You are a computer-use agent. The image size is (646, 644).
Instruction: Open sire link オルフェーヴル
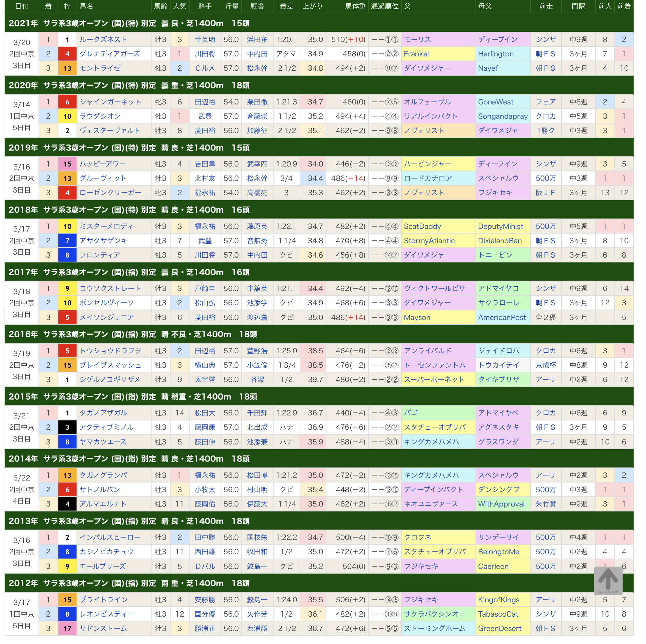point(427,102)
